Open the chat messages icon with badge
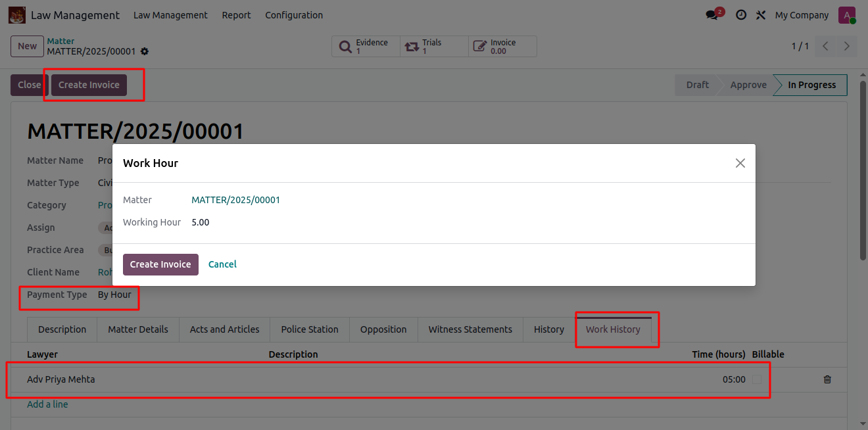868x430 pixels. tap(712, 15)
